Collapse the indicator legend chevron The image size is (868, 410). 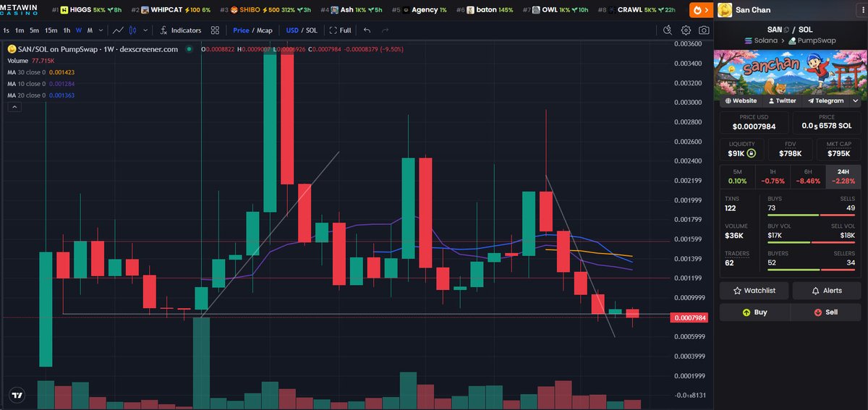[14, 106]
